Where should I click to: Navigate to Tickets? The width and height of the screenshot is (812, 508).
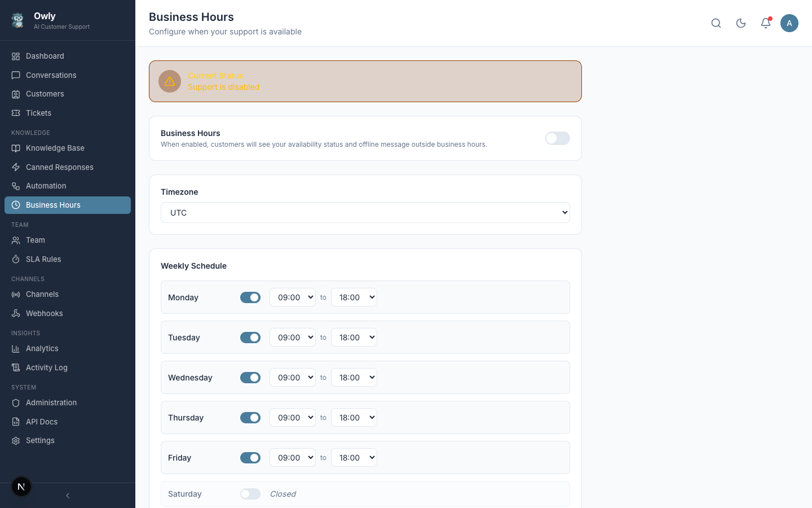[68, 113]
